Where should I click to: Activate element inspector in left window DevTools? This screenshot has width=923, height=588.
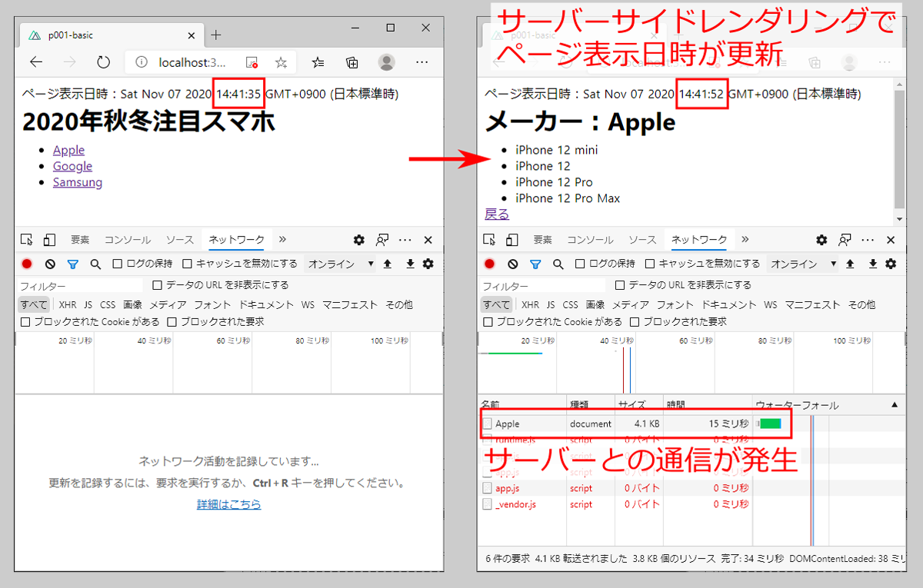(x=27, y=240)
